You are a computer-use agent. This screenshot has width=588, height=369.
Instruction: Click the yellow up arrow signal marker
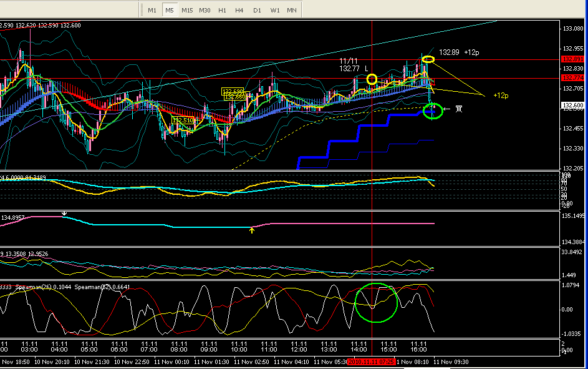[252, 230]
